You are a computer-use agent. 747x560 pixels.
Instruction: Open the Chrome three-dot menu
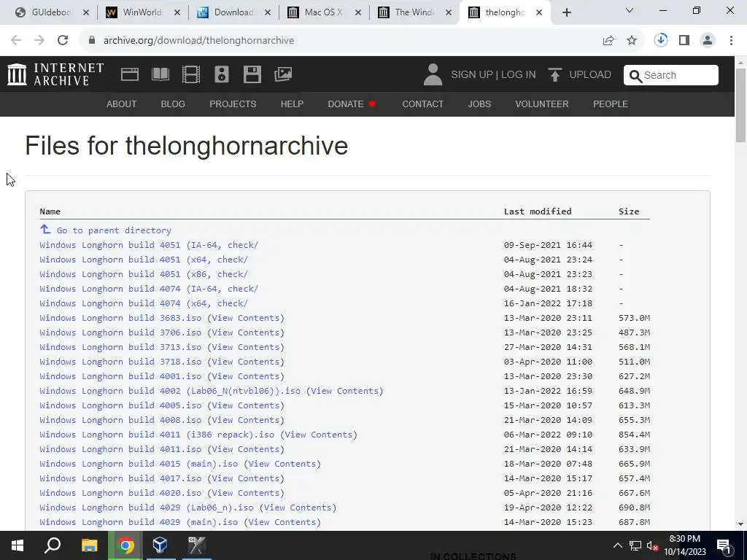[x=731, y=41]
